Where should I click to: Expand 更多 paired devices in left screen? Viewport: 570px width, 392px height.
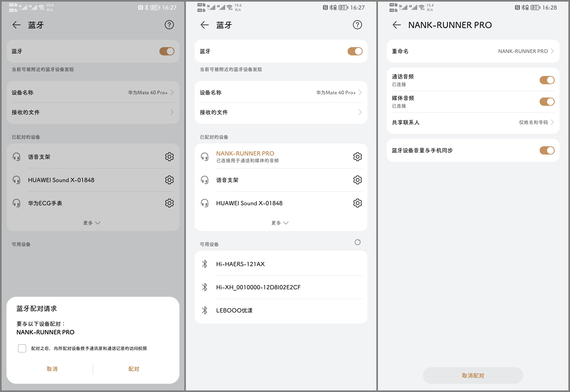92,223
